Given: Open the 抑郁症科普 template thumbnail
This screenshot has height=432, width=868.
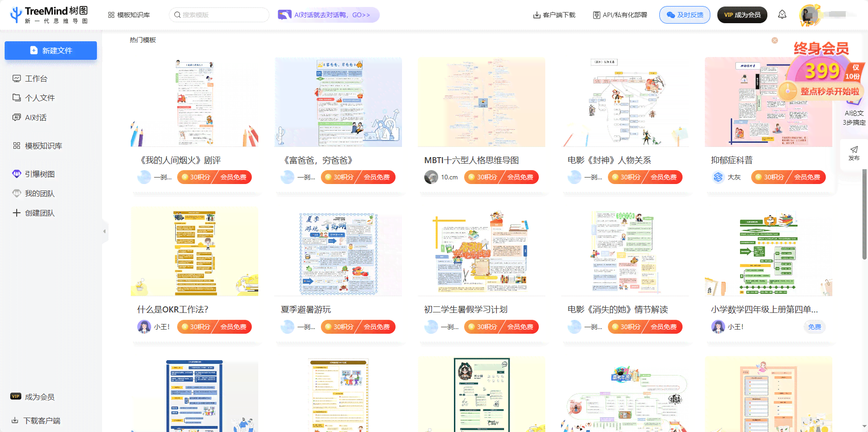Looking at the screenshot, I should click(x=768, y=102).
